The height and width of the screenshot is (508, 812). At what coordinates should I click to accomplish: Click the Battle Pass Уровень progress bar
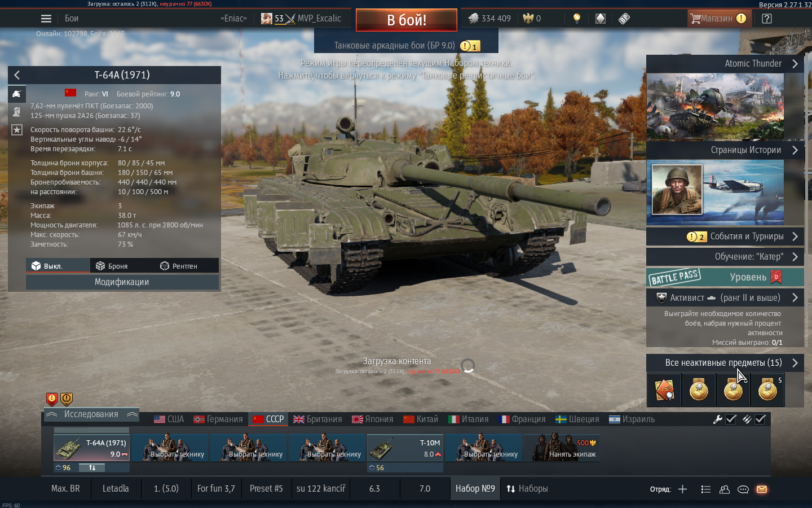[x=725, y=277]
